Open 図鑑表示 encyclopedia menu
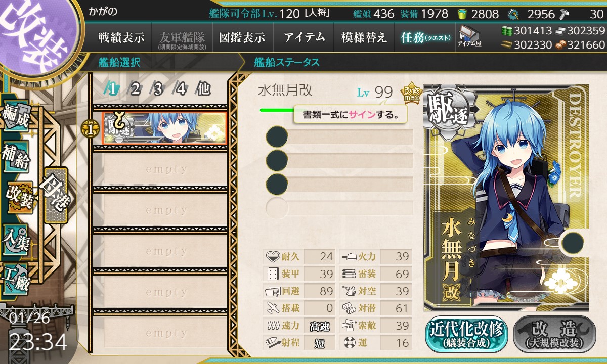 (242, 37)
